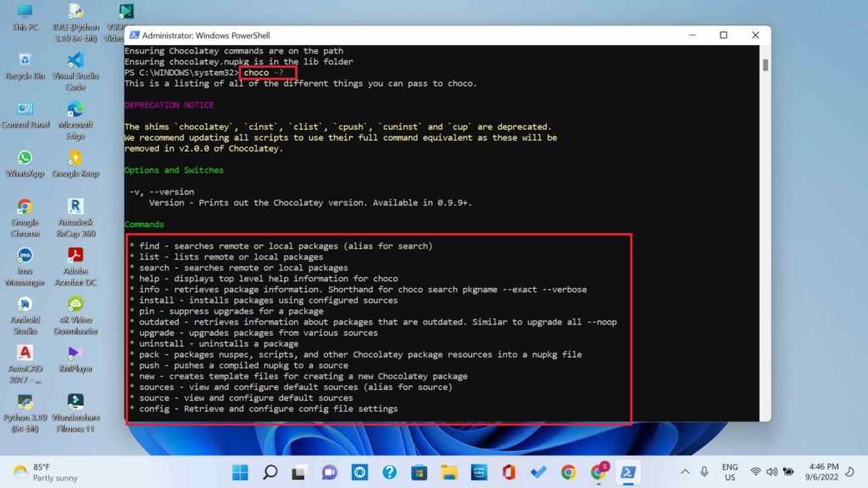Click the PowerShell title bar icon menu
The image size is (868, 488).
click(x=134, y=35)
